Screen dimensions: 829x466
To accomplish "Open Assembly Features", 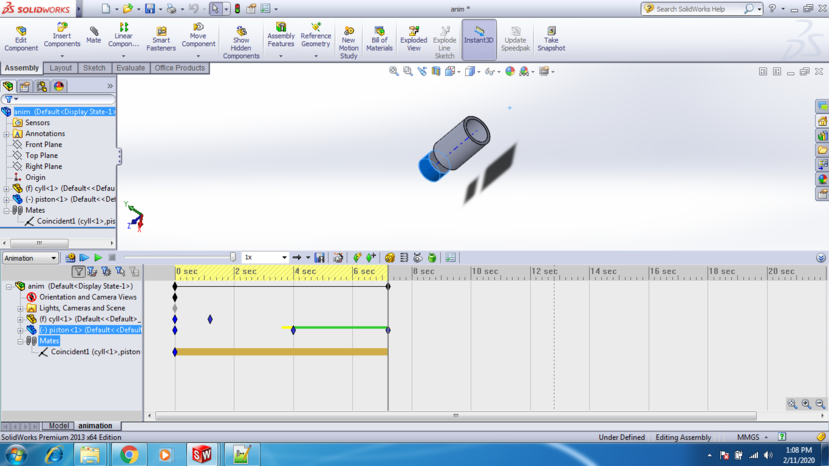I will (281, 35).
